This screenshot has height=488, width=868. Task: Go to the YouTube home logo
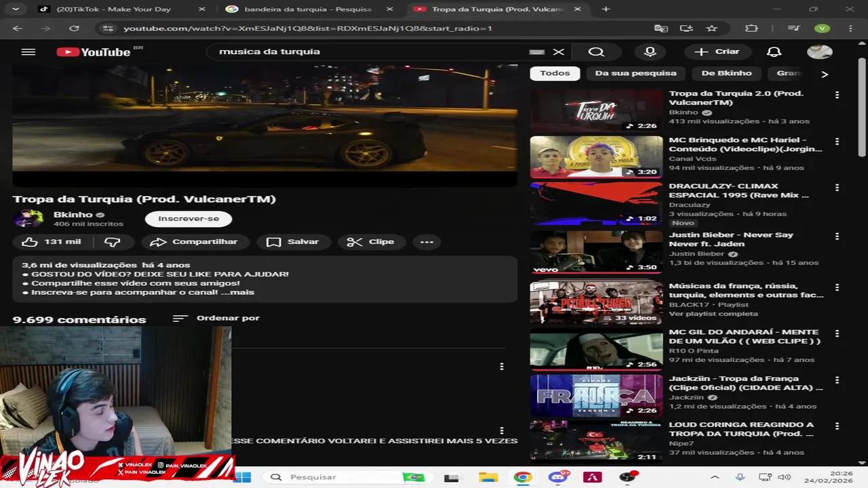94,52
